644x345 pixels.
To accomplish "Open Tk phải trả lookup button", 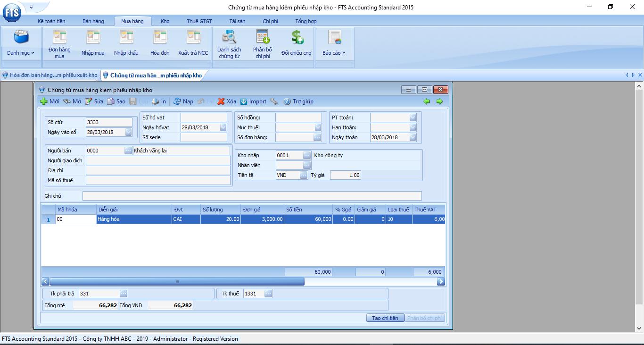I will pyautogui.click(x=124, y=294).
